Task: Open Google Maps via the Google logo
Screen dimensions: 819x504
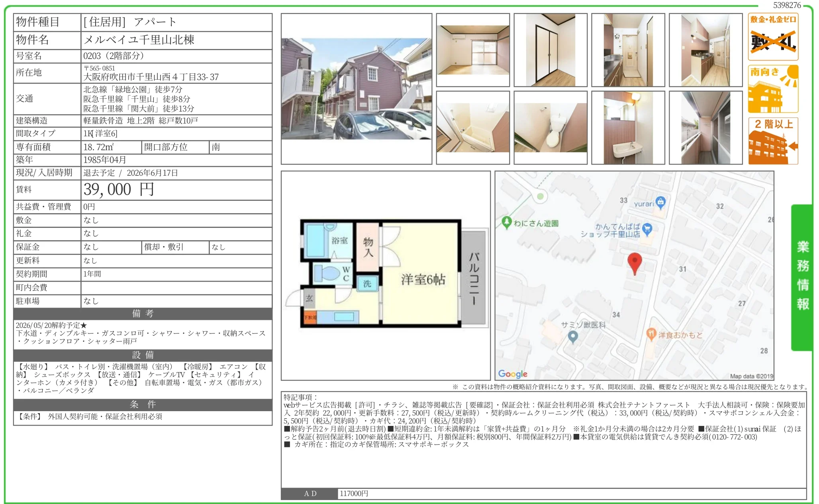Action: tap(512, 374)
